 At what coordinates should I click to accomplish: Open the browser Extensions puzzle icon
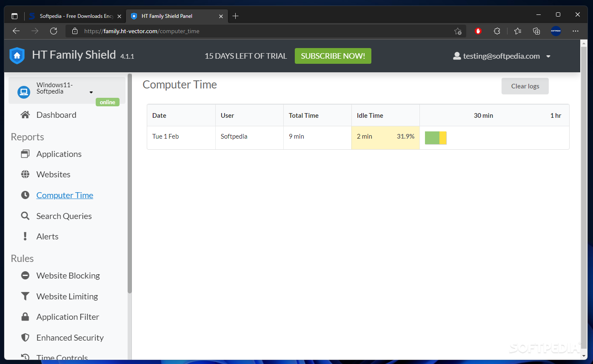click(497, 31)
